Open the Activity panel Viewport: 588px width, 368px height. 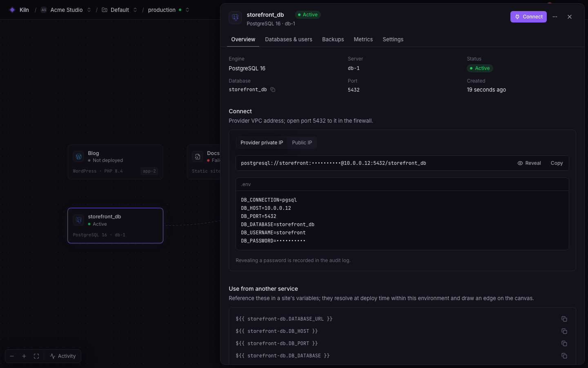[63, 356]
